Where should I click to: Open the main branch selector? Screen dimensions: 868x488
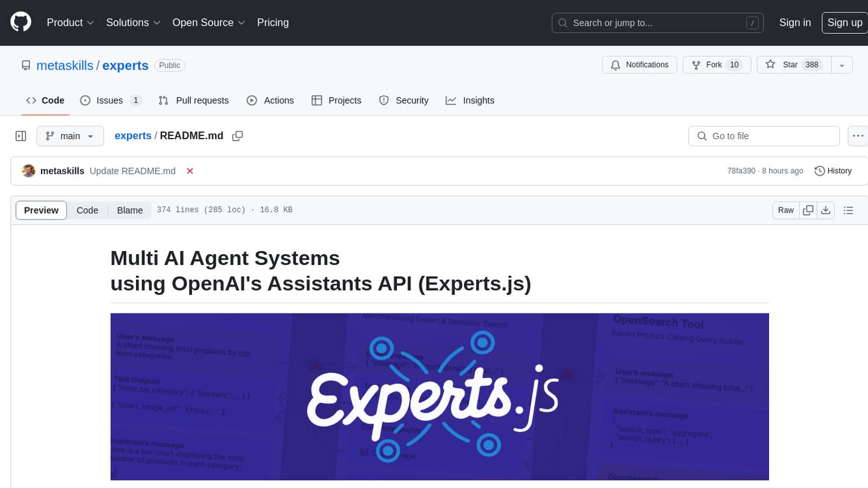pos(70,136)
